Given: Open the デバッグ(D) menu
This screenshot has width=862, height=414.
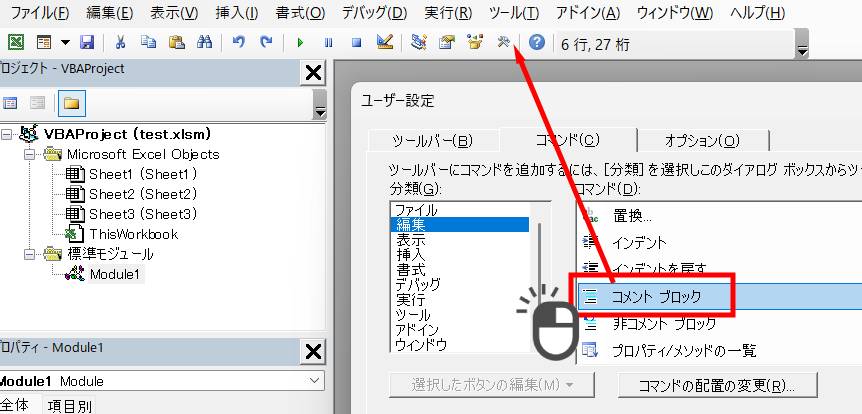Looking at the screenshot, I should click(x=374, y=13).
